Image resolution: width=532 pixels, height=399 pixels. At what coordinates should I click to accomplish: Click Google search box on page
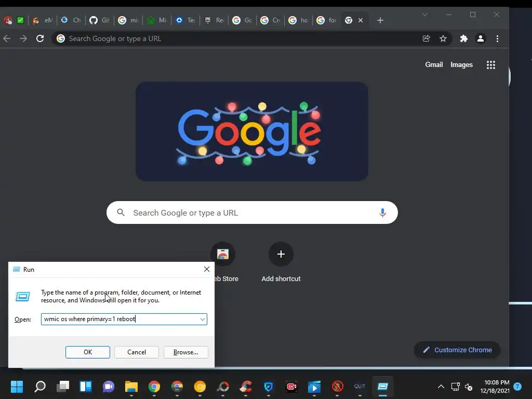(x=252, y=212)
